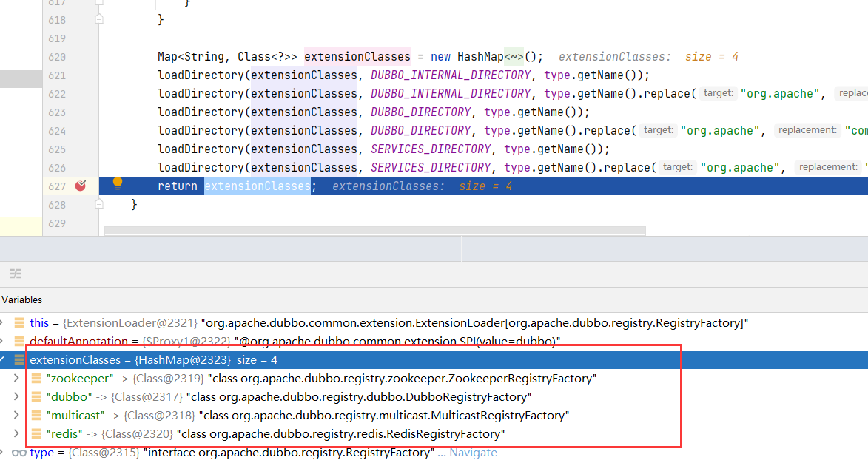This screenshot has height=460, width=868.
Task: Click the multicast entry field icon
Action: pos(36,415)
